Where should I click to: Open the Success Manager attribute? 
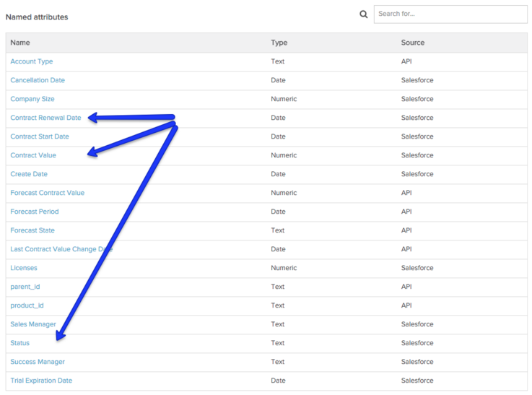point(38,362)
